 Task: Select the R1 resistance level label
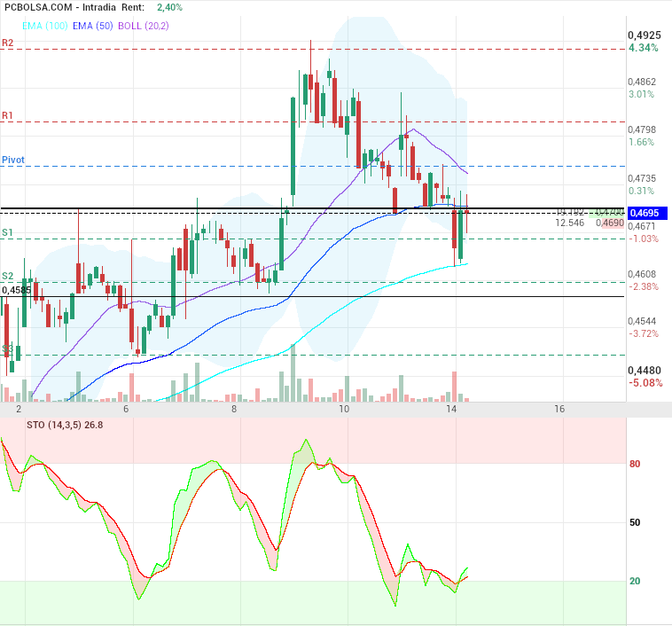coord(8,115)
